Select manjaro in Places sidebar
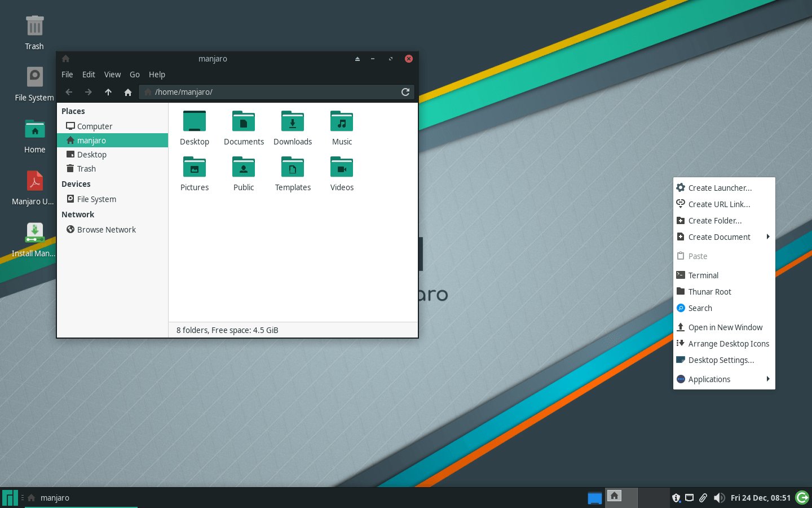This screenshot has width=812, height=508. point(113,141)
